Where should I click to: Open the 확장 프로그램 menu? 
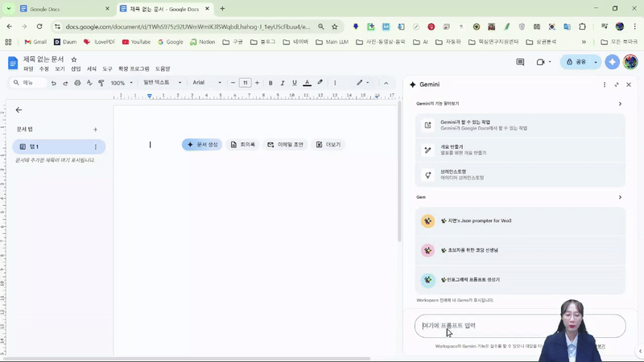(x=134, y=69)
